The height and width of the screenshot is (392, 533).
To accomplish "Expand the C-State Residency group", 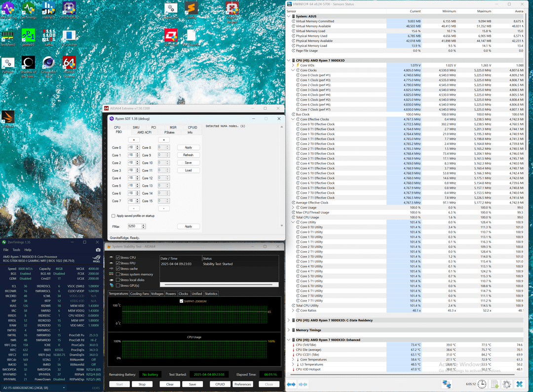I will tap(289, 321).
